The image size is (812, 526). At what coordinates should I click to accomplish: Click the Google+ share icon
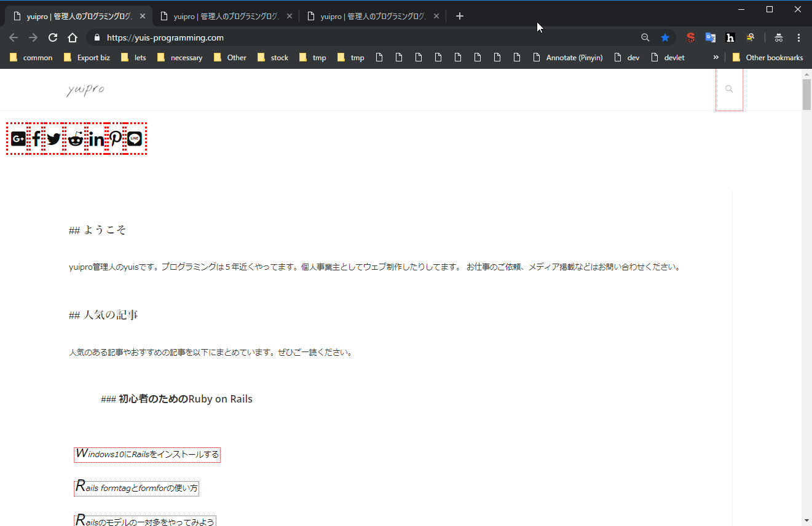(x=18, y=139)
